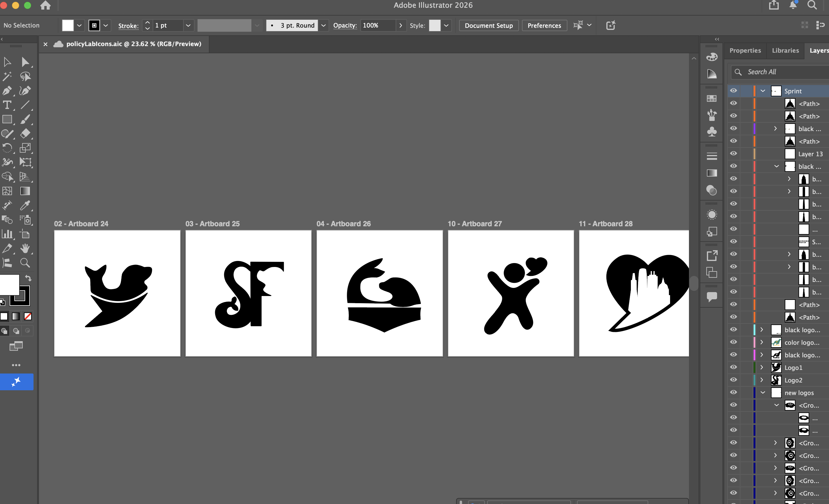Open the graphic Style dropdown
Image resolution: width=829 pixels, height=504 pixels.
[446, 25]
